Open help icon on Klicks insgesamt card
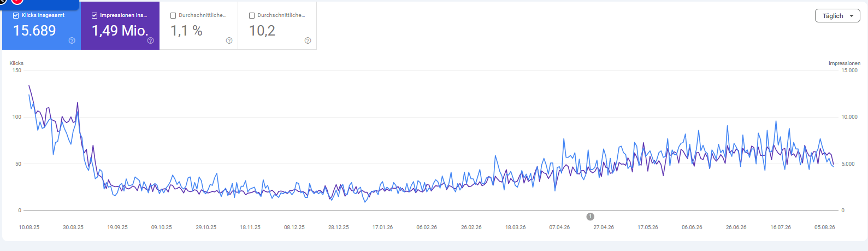Screen dimensions: 868x251 click(72, 40)
